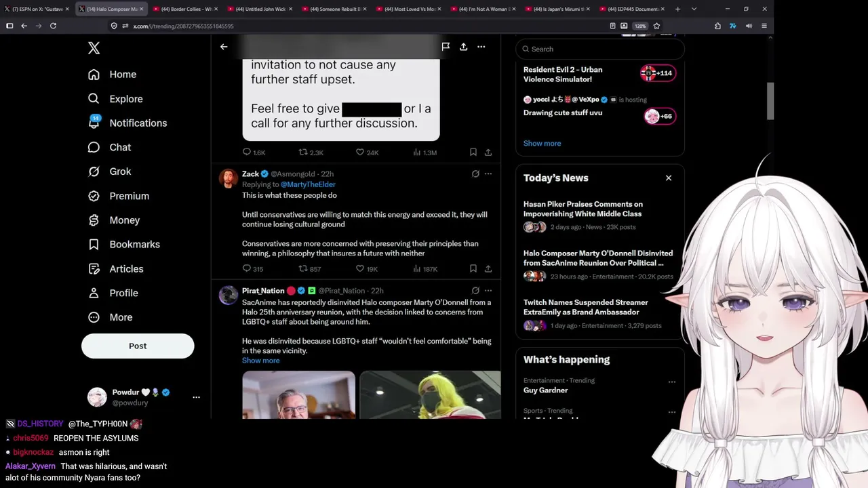
Task: Bookmark Zack's post
Action: (x=473, y=268)
